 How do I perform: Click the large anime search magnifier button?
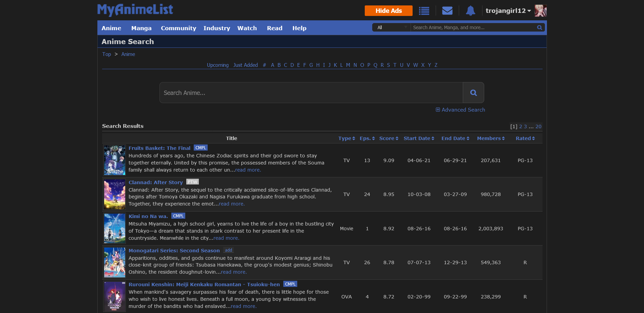pyautogui.click(x=473, y=93)
